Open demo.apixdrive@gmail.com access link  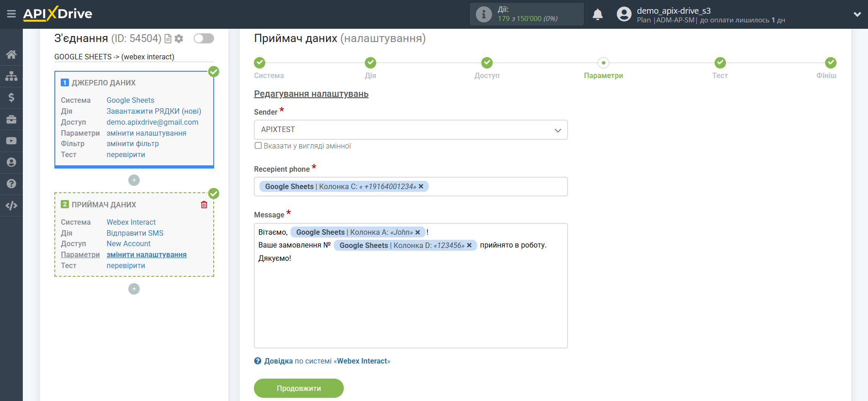pyautogui.click(x=153, y=122)
